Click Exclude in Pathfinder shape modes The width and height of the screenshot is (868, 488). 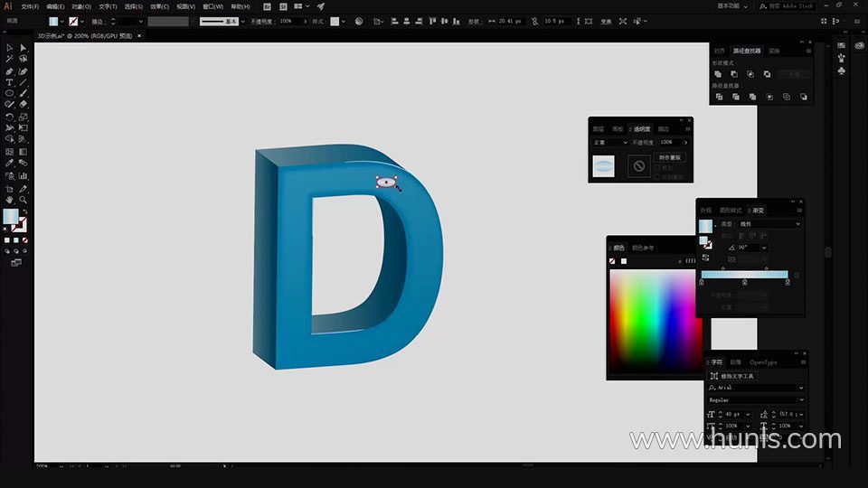click(x=768, y=74)
